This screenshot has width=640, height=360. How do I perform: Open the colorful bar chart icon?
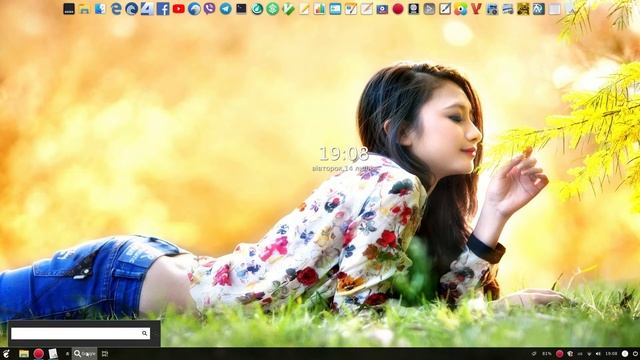tap(320, 9)
